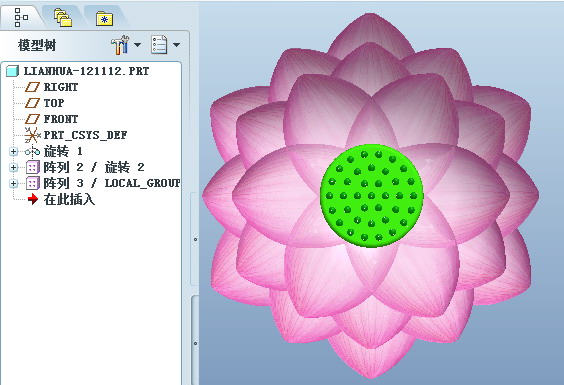
Task: Select the 在此插入 insert-here arrow
Action: [x=33, y=199]
